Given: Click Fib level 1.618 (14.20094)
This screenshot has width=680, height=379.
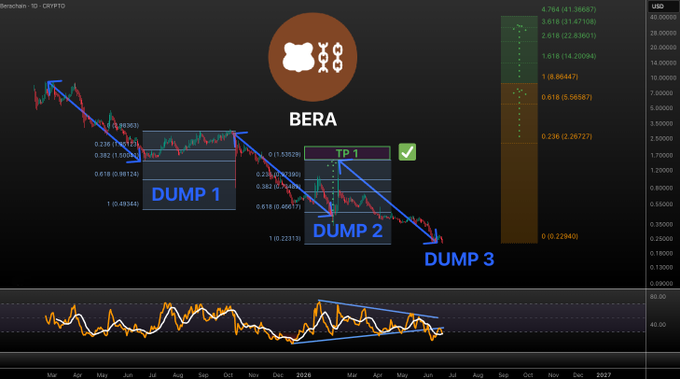Looking at the screenshot, I should [x=569, y=56].
